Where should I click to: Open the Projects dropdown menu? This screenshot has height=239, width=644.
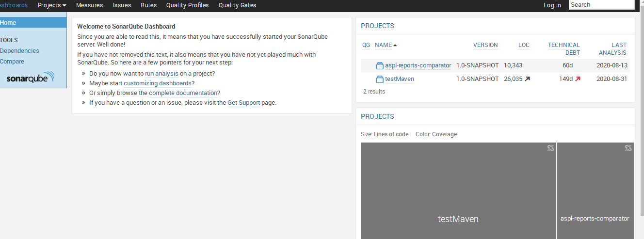point(52,5)
